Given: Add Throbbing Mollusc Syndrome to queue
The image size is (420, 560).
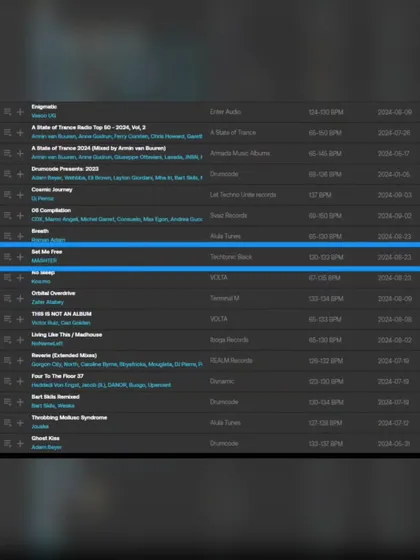Looking at the screenshot, I should pos(8,422).
